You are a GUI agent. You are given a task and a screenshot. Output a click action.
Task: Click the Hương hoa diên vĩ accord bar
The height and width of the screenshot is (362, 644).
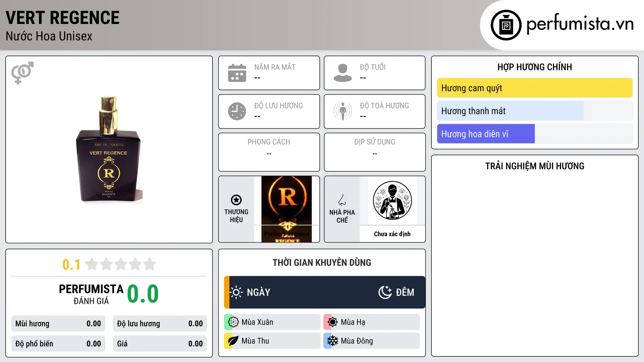pyautogui.click(x=535, y=134)
